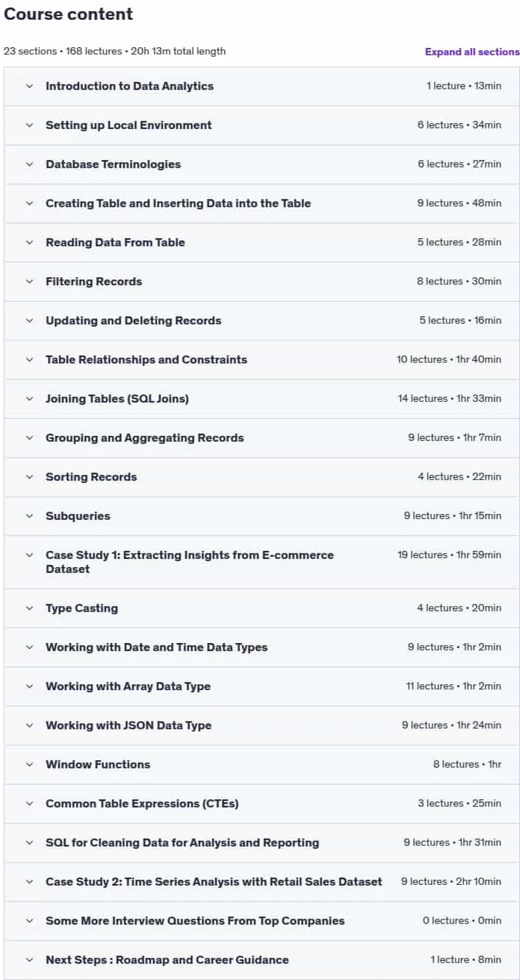520x980 pixels.
Task: Select Case Study 2 Time Series Analysis row
Action: pos(262,881)
